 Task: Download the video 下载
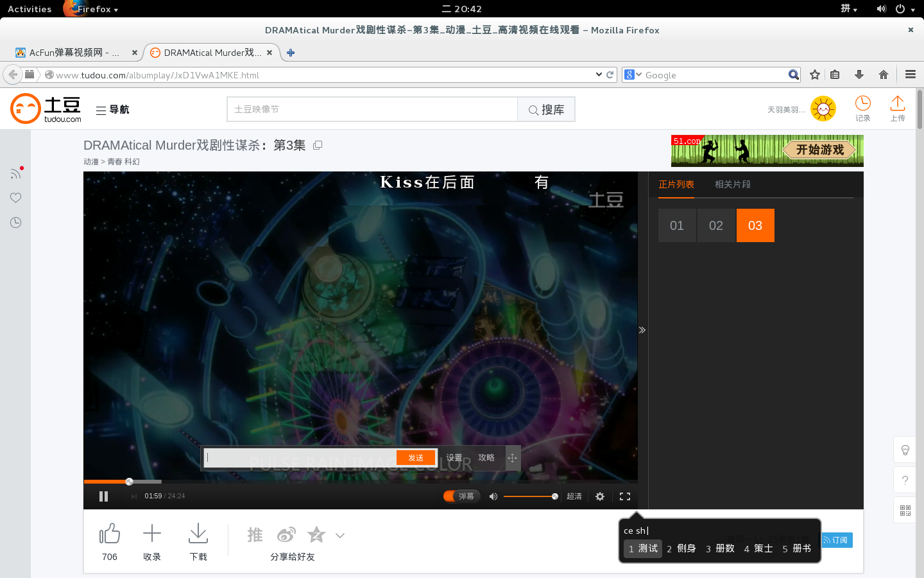198,534
